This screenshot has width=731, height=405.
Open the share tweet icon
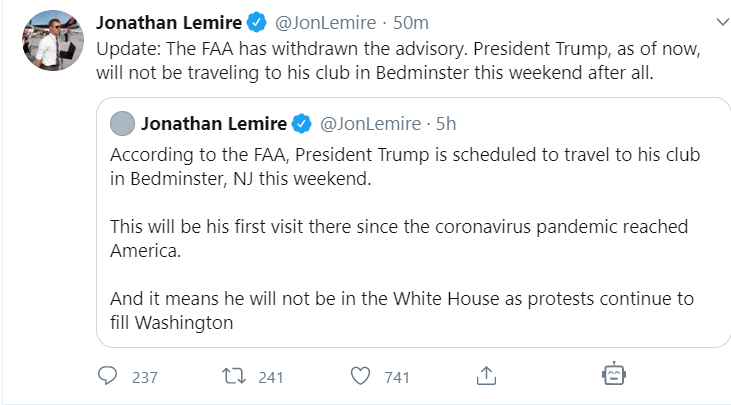click(x=486, y=377)
